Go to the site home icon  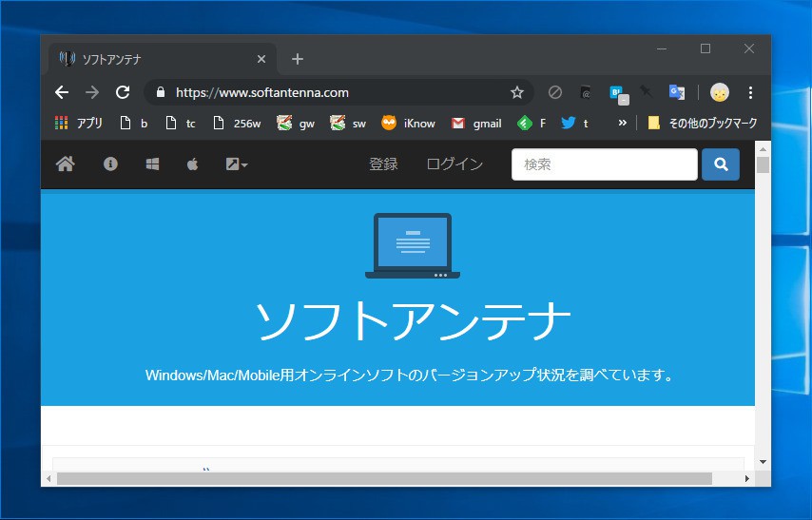(66, 164)
